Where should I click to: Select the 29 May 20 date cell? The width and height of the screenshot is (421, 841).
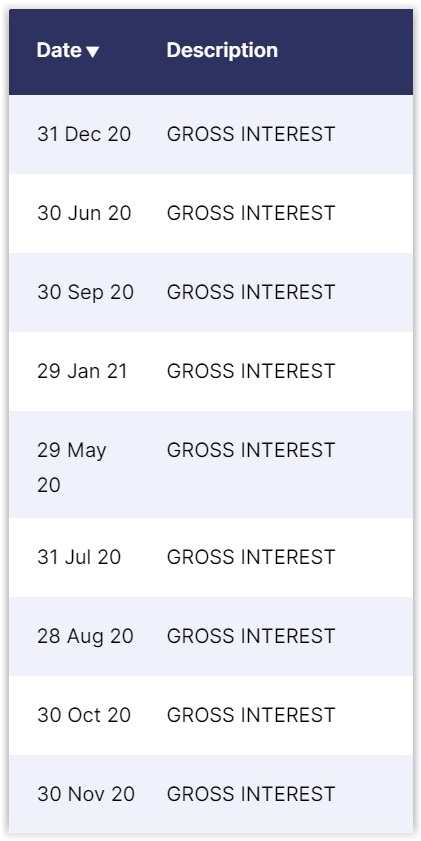72,467
